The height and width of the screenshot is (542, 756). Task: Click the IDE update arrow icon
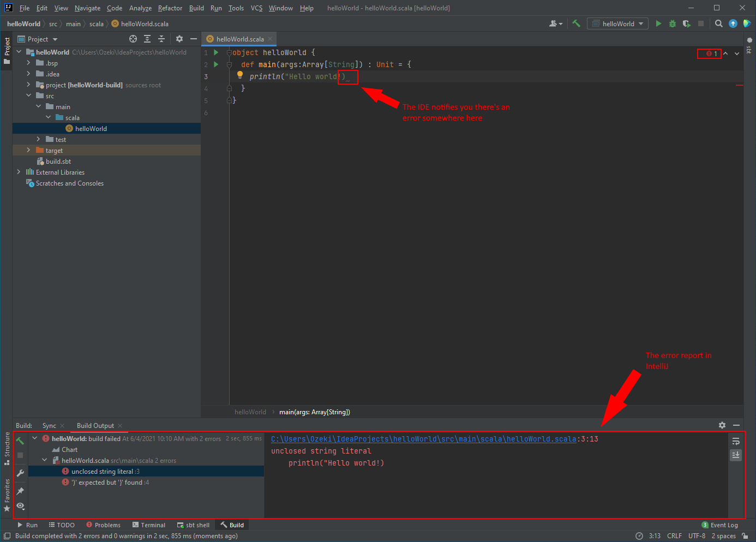click(733, 23)
